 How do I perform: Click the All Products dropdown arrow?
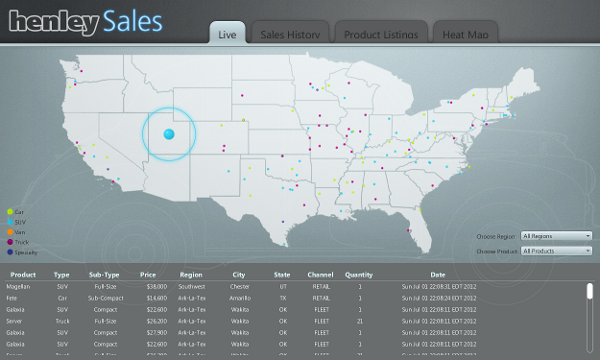pyautogui.click(x=588, y=251)
